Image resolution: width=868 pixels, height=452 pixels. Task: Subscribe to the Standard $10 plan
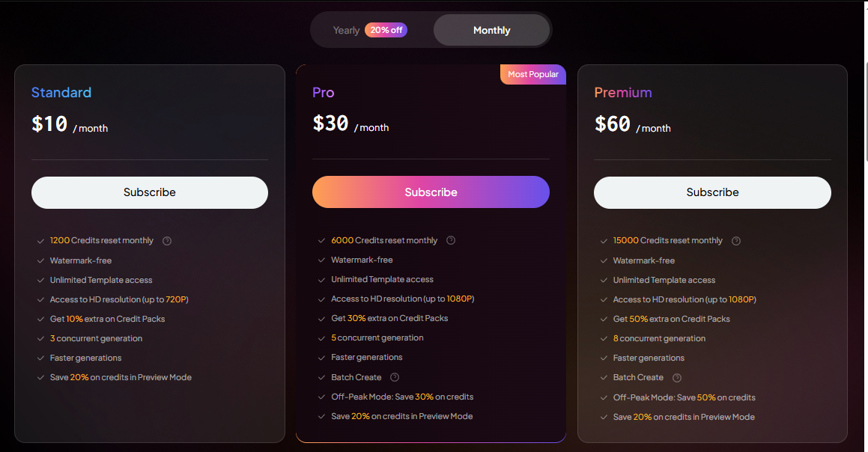(x=150, y=192)
